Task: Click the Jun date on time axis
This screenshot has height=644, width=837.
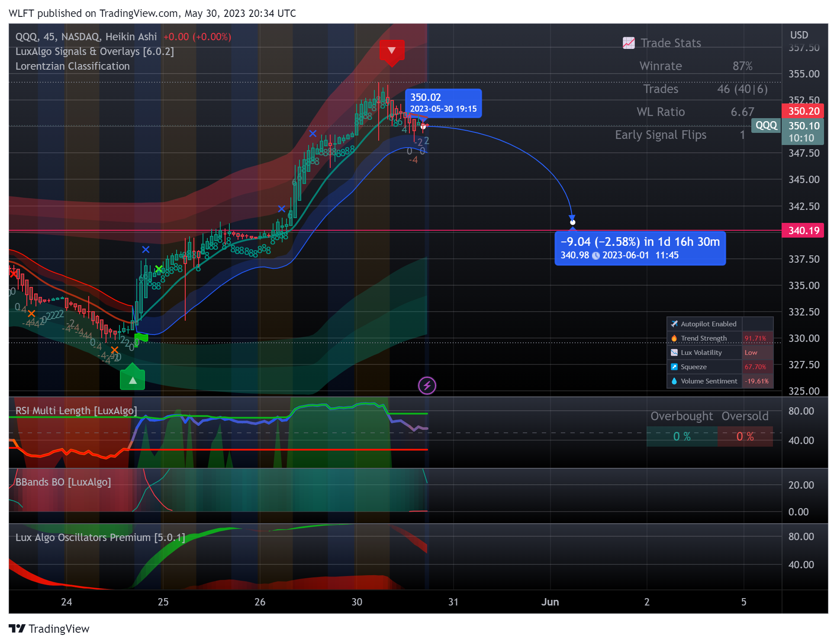Action: [550, 602]
